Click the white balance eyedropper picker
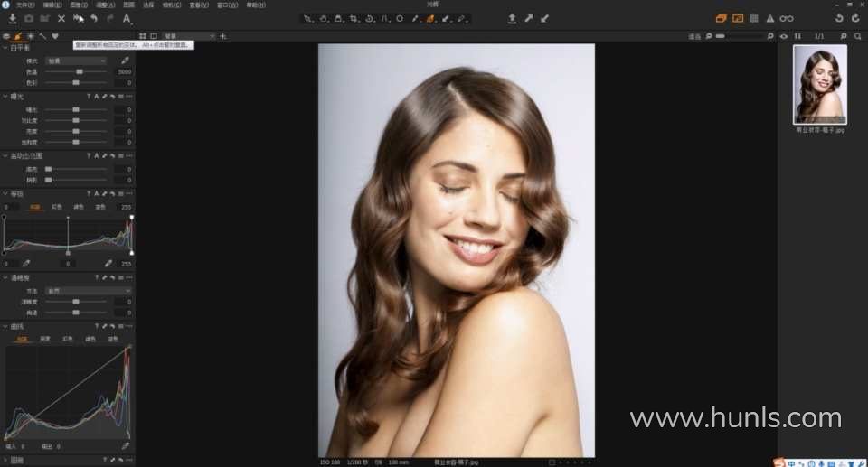 pyautogui.click(x=126, y=61)
